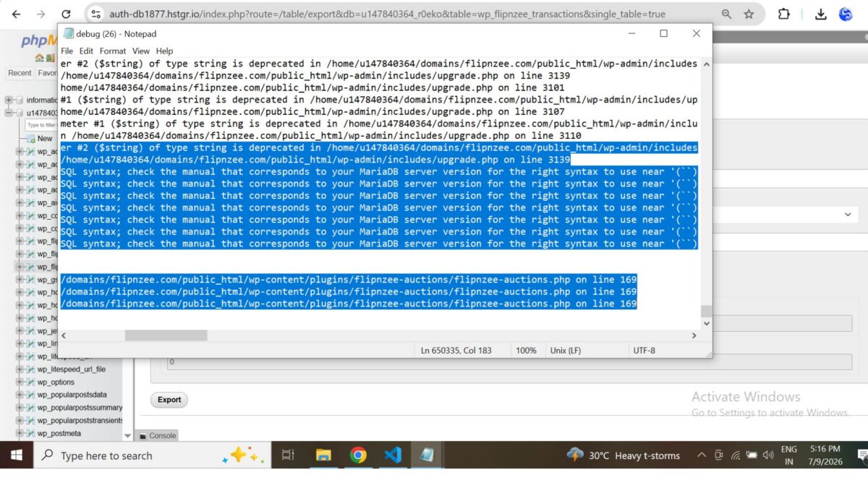Click the log line ending 'on line 3107'
This screenshot has height=488, width=868.
[x=312, y=112]
